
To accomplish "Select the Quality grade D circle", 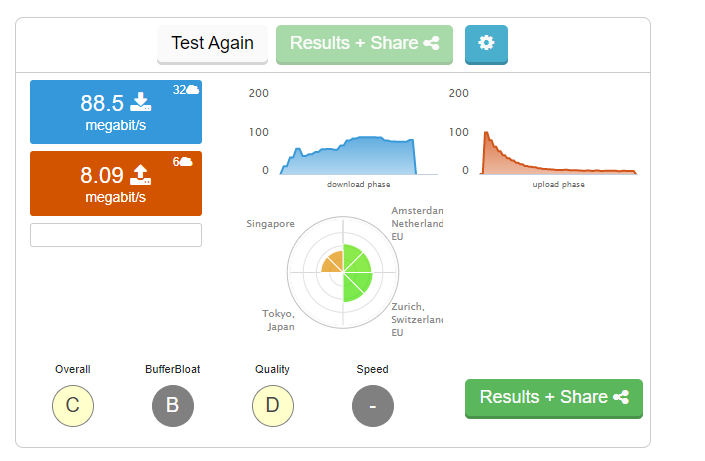I will coord(273,406).
